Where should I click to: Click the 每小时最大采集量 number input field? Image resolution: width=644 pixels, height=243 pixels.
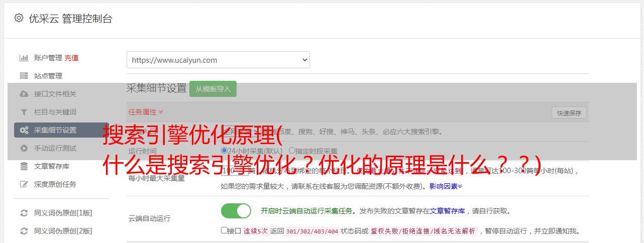click(235, 171)
